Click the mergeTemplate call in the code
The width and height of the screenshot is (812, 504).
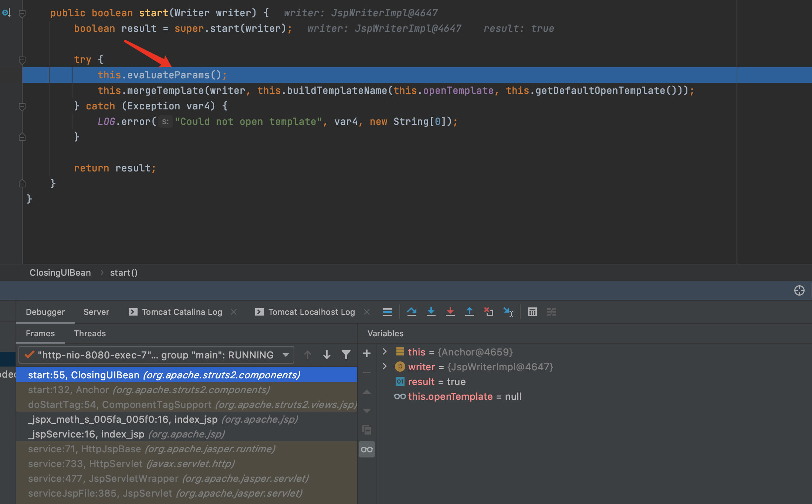[396, 91]
